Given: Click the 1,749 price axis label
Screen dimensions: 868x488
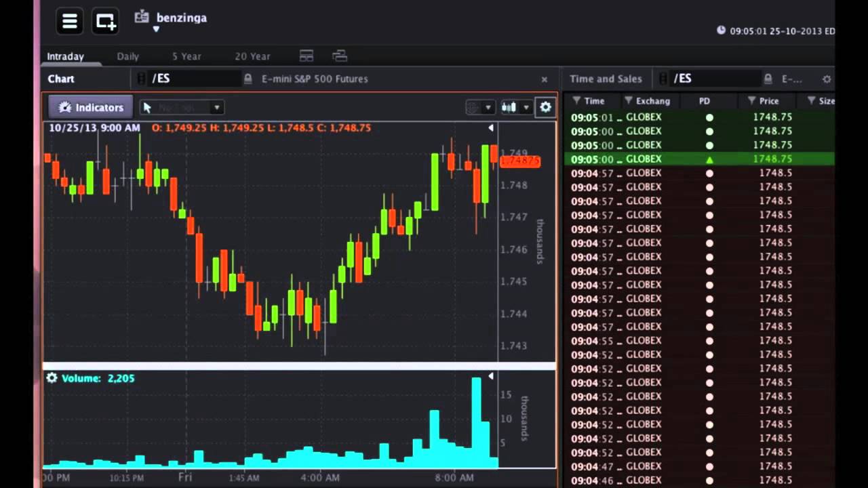Looking at the screenshot, I should pyautogui.click(x=514, y=152).
